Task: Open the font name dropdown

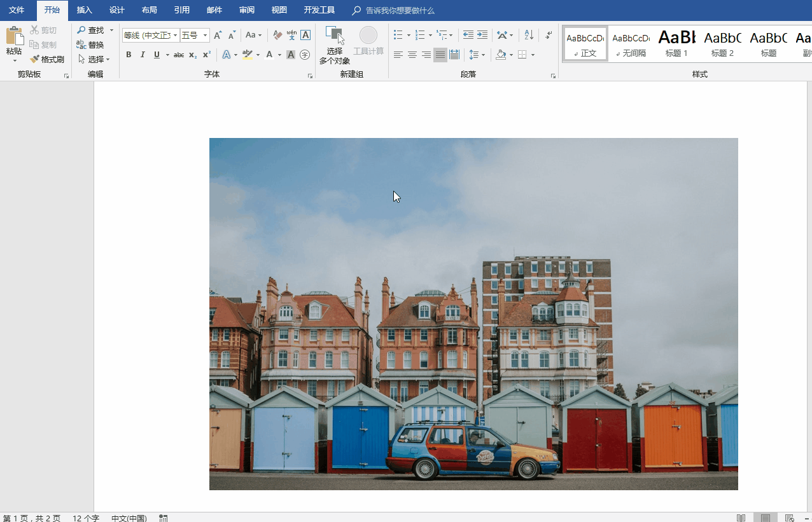Action: coord(175,36)
